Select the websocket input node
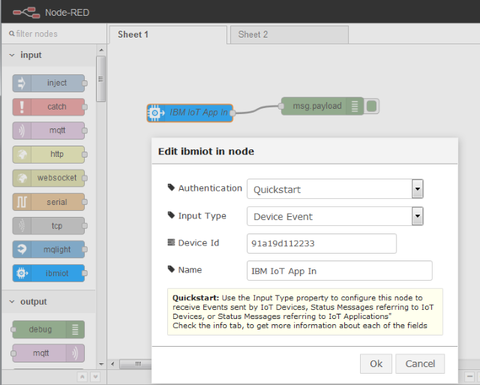 [x=49, y=178]
